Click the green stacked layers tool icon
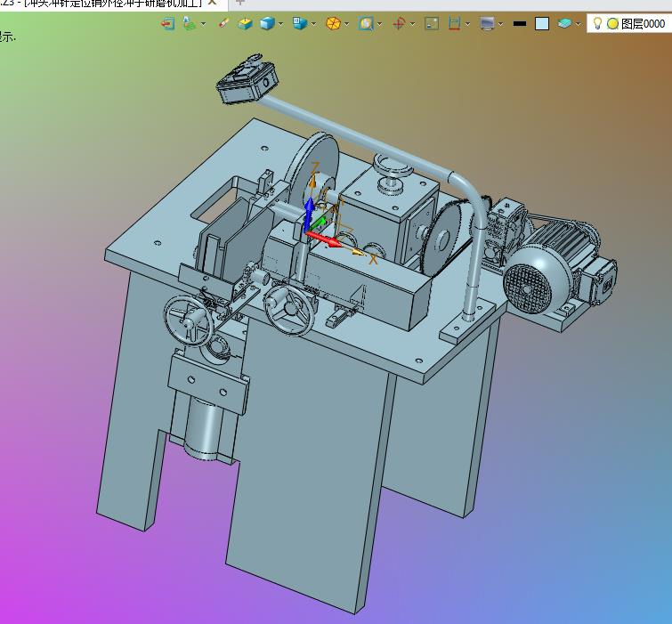The image size is (672, 624). [189, 23]
